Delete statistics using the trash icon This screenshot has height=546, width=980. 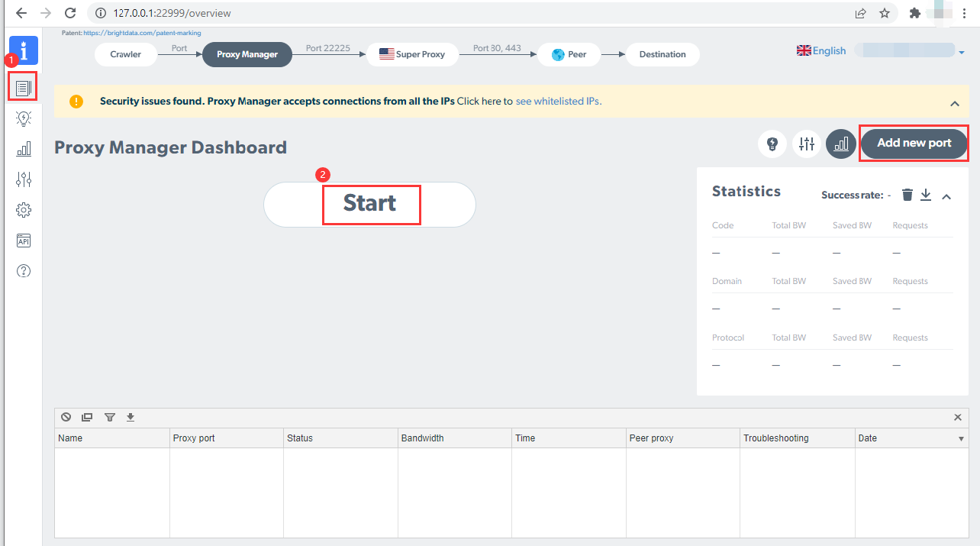(907, 195)
